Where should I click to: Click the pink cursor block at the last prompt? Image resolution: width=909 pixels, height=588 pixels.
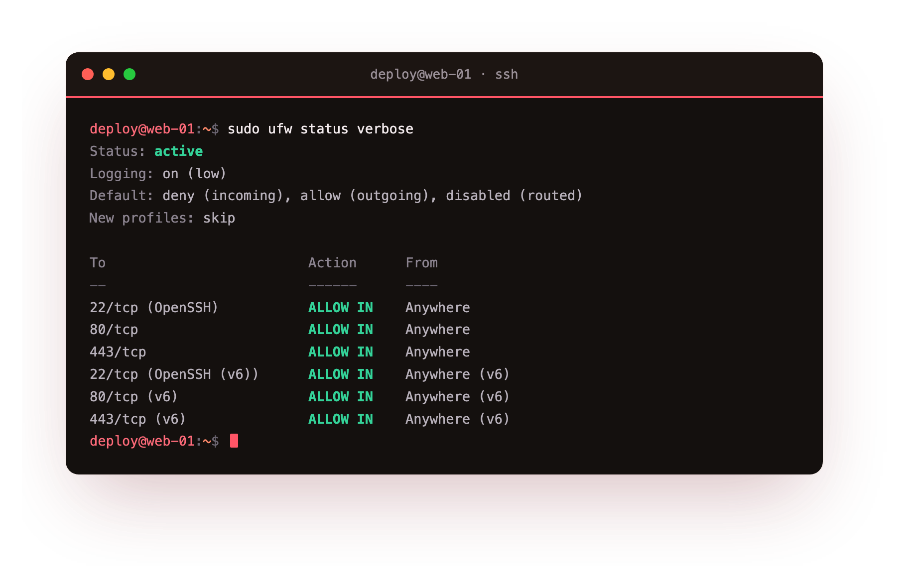click(x=234, y=441)
